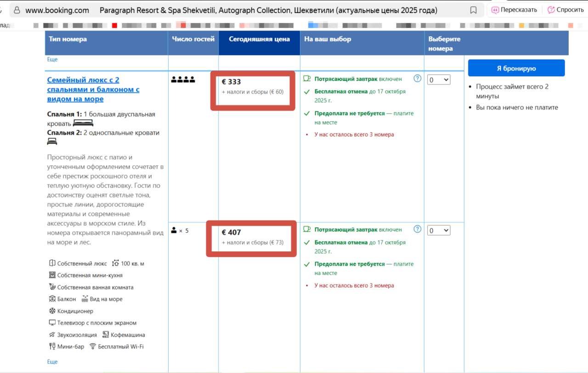Click the "Спросить" browser button
The height and width of the screenshot is (373, 588).
[565, 10]
